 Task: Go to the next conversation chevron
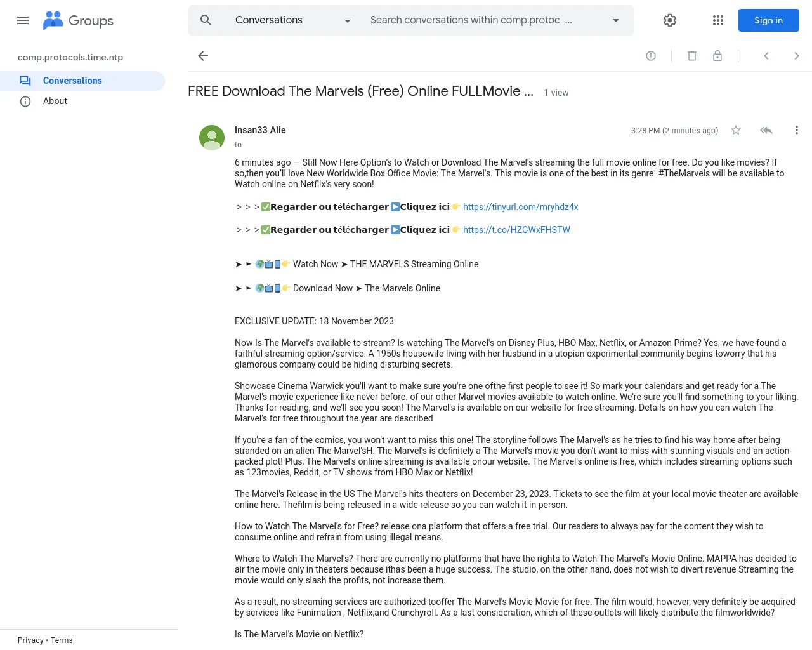pos(797,56)
